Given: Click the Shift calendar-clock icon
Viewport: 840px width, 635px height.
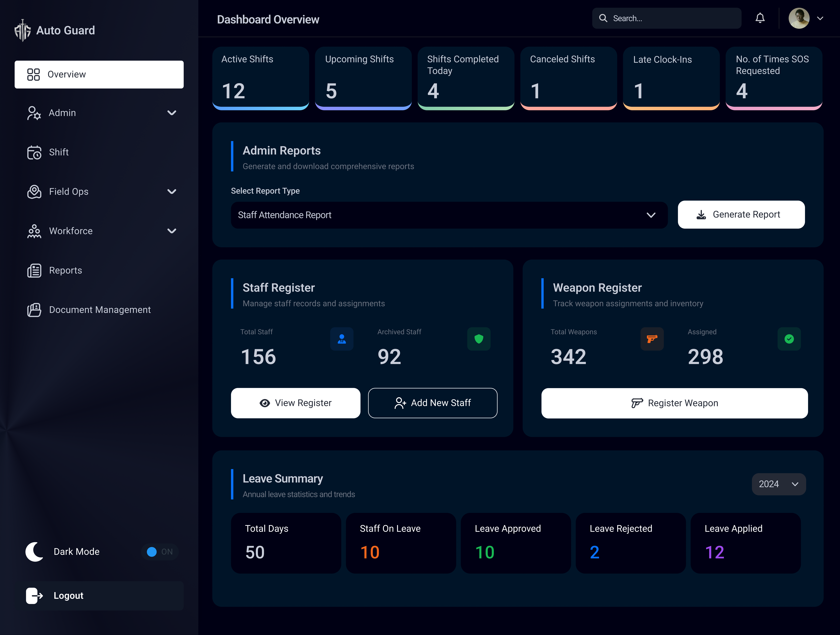Looking at the screenshot, I should [34, 152].
